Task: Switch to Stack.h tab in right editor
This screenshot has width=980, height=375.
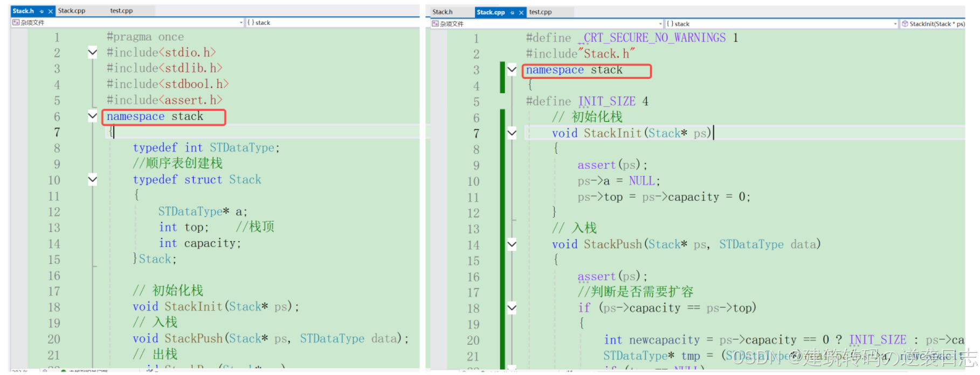Action: tap(443, 12)
